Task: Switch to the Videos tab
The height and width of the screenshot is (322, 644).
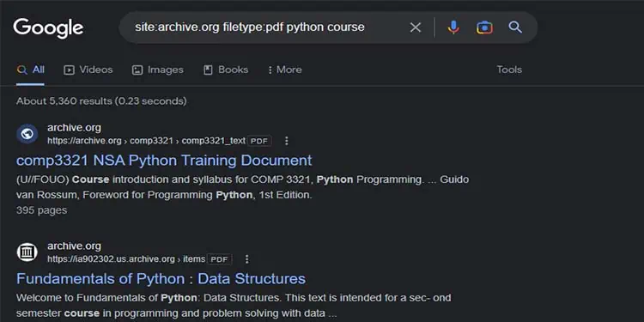Action: 88,70
